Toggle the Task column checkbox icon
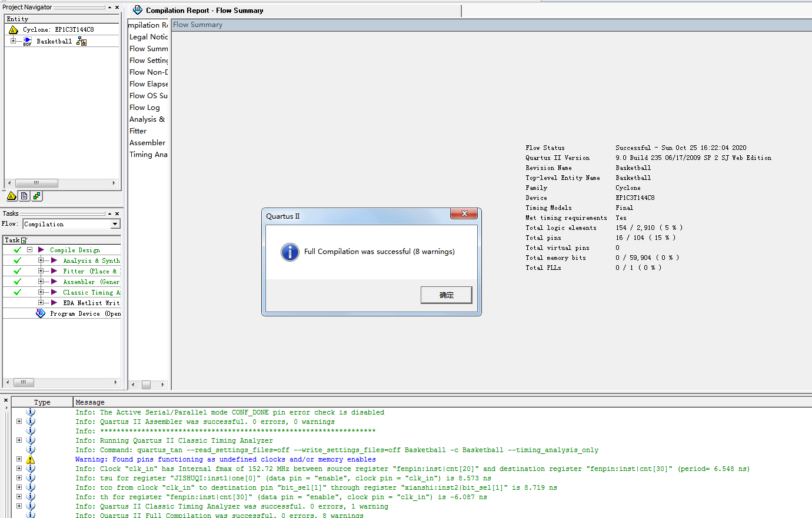The width and height of the screenshot is (812, 518). pyautogui.click(x=24, y=240)
